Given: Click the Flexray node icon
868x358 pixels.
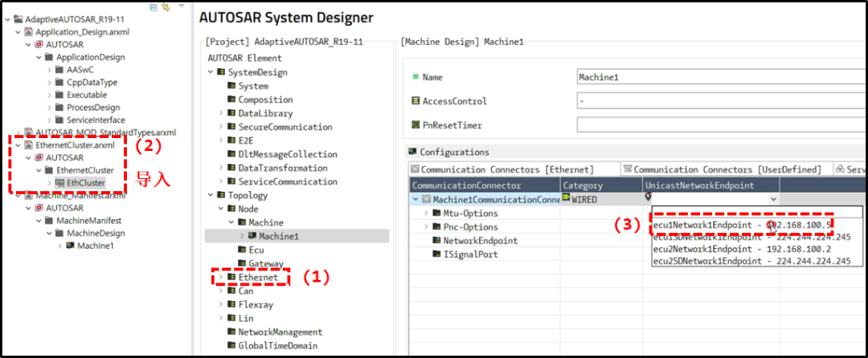Looking at the screenshot, I should pos(231,304).
